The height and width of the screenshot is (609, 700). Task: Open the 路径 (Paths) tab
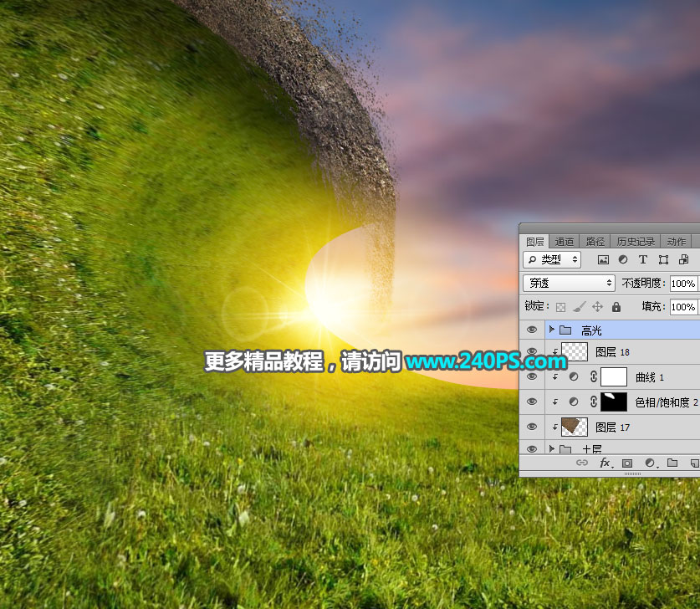(595, 242)
